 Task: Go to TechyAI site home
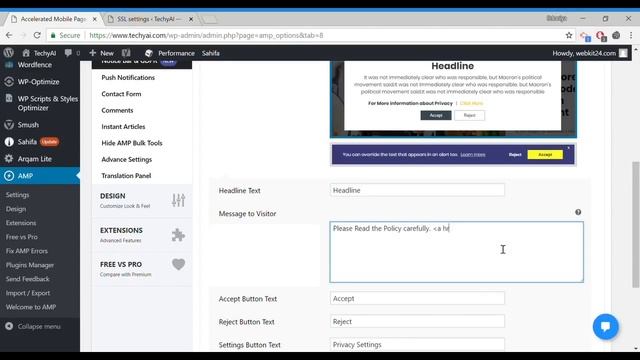(39, 53)
